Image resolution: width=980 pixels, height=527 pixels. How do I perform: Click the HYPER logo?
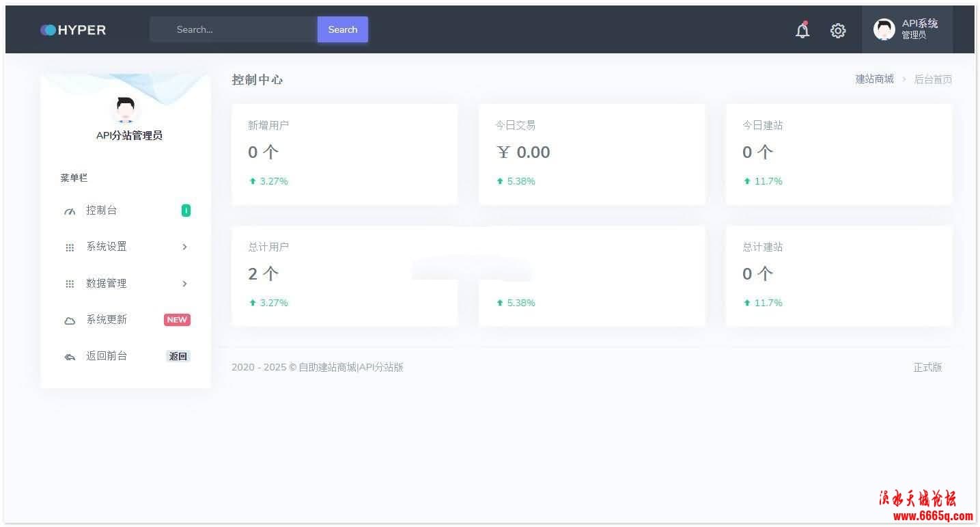73,30
